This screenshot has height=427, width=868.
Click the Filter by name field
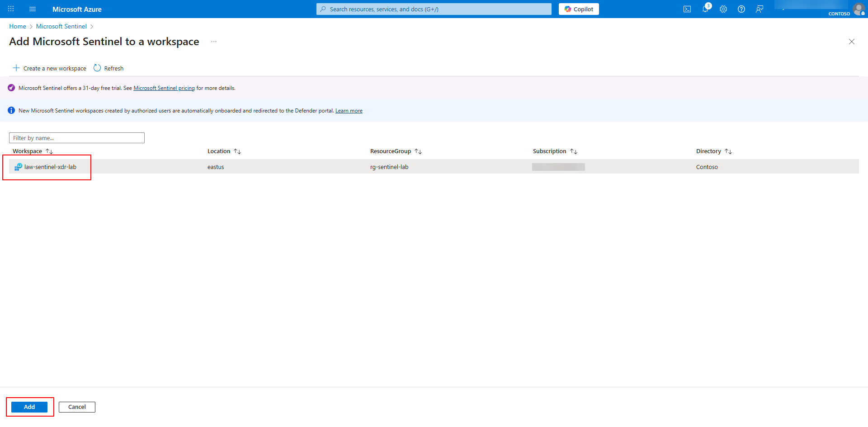(77, 138)
